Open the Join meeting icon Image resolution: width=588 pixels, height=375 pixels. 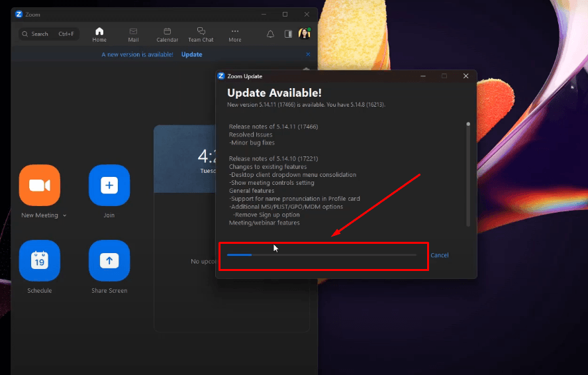click(109, 185)
